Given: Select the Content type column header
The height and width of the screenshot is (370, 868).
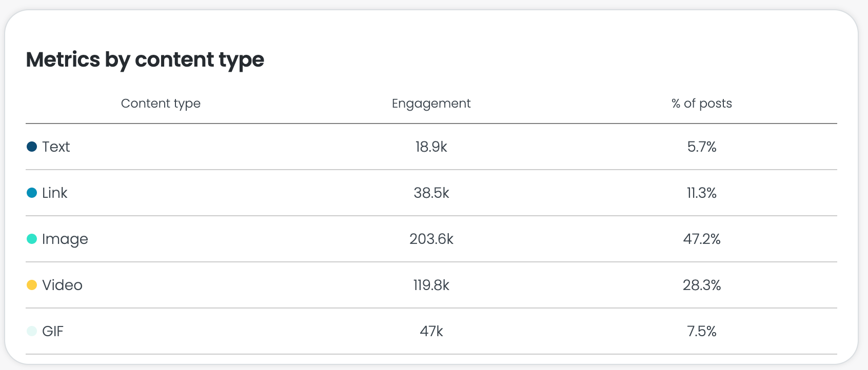Looking at the screenshot, I should tap(161, 104).
